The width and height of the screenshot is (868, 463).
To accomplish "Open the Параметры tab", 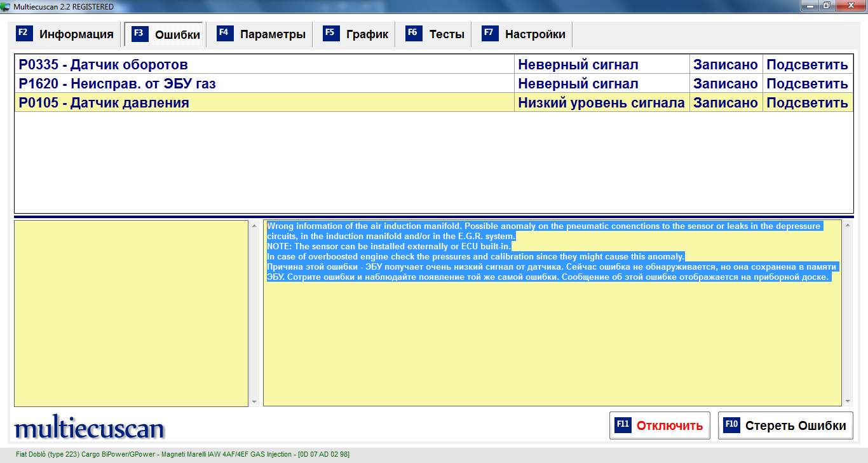I will click(x=272, y=34).
